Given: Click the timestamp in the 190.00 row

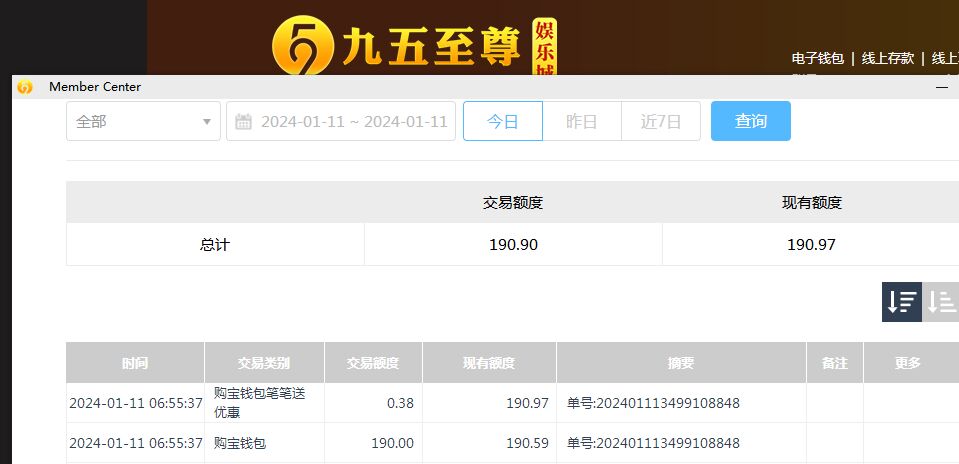Looking at the screenshot, I should (136, 443).
